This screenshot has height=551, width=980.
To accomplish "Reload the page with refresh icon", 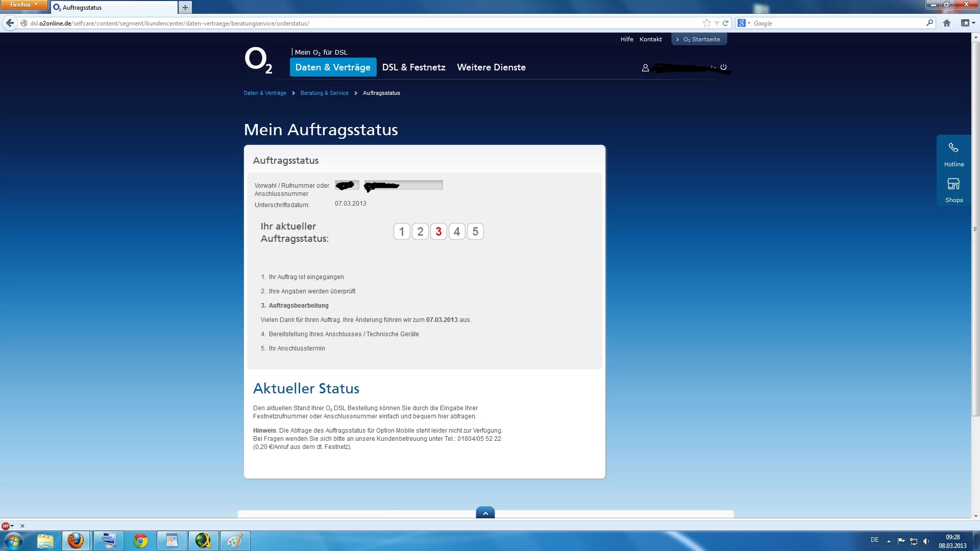I will pyautogui.click(x=725, y=23).
